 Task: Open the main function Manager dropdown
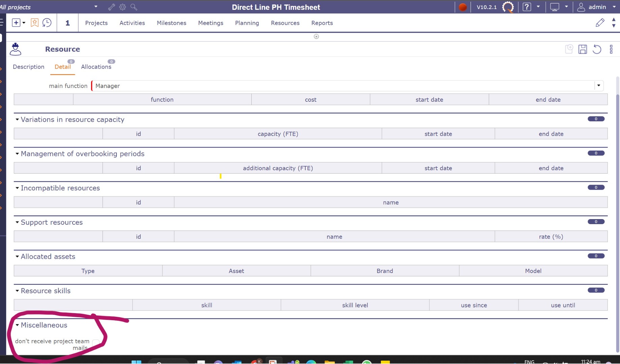tap(598, 86)
